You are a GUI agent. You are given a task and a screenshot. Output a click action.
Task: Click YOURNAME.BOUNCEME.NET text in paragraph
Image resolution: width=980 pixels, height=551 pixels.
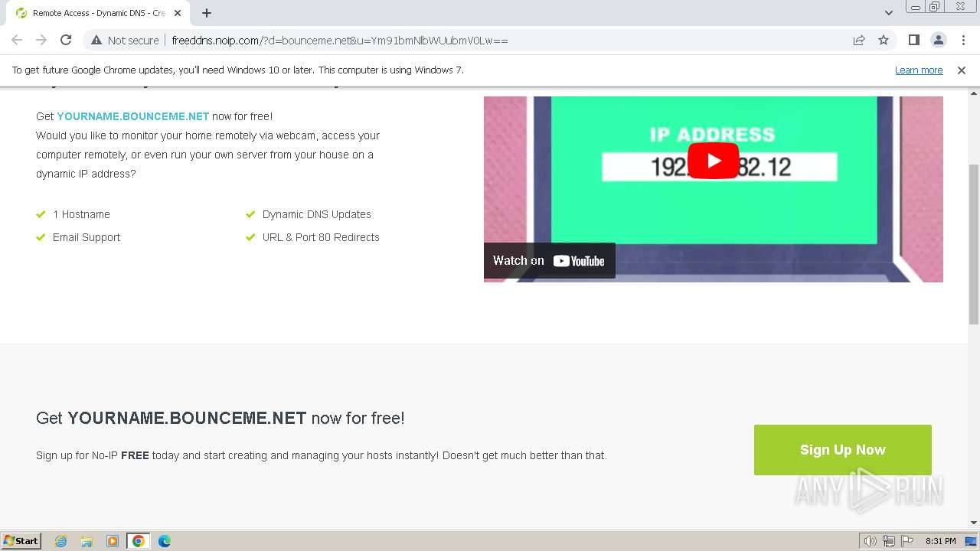[x=132, y=116]
